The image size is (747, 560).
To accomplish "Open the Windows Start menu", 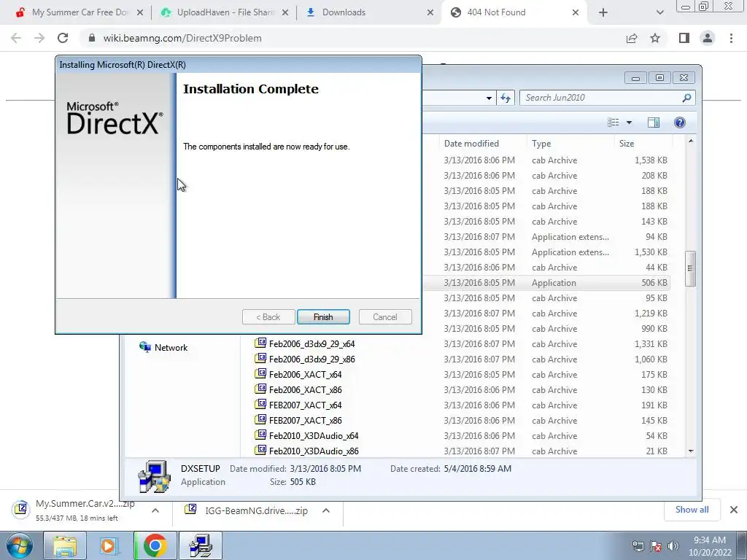I will click(x=20, y=545).
